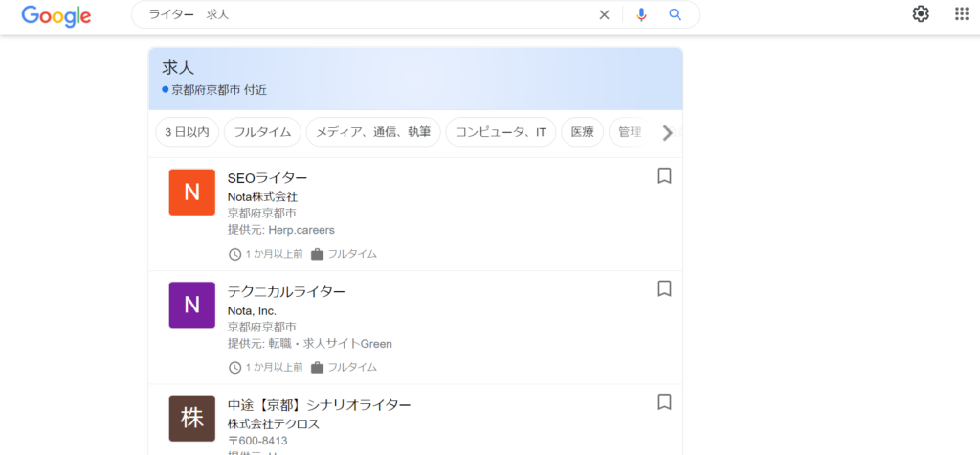Click 京都府京都市 付近 location text
The height and width of the screenshot is (455, 980).
click(219, 90)
